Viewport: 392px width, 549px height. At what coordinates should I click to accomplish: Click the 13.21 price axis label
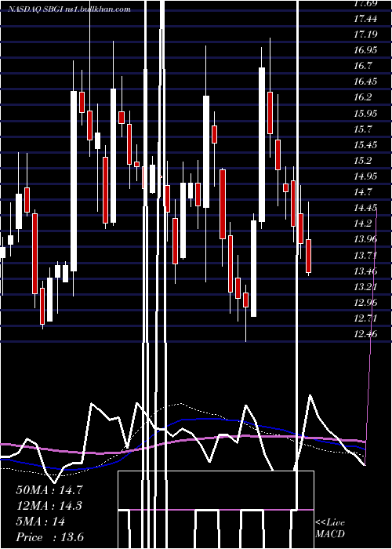click(365, 287)
